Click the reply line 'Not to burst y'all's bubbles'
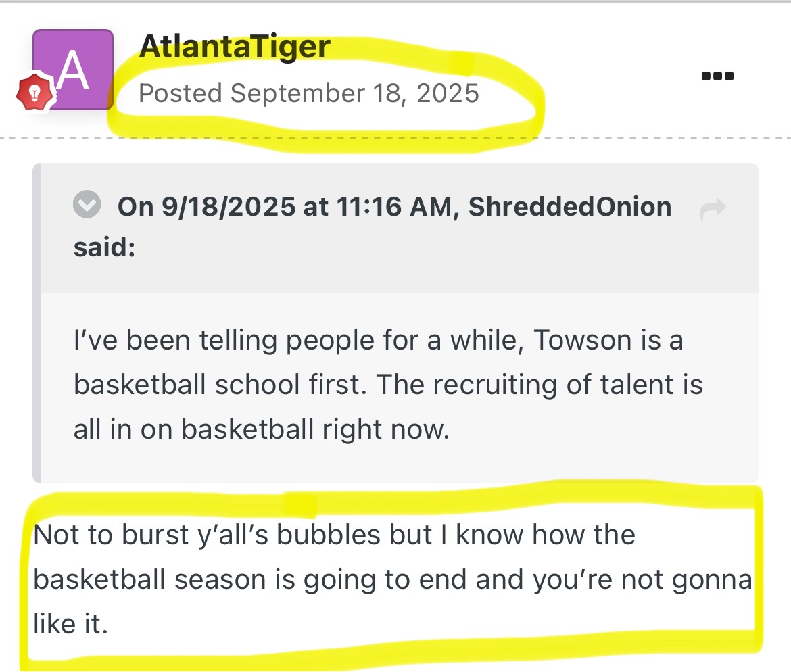Image resolution: width=791 pixels, height=672 pixels. (x=334, y=535)
